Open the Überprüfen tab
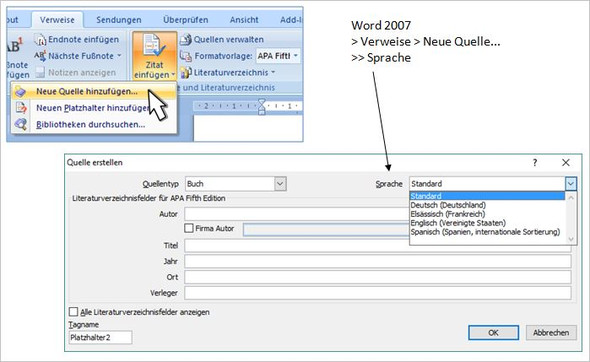Viewport: 590px width, 362px height. click(186, 20)
